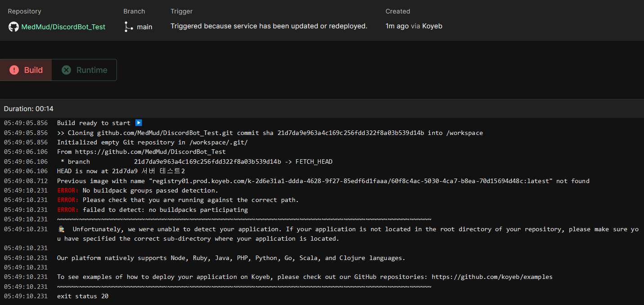Viewport: 644px width, 305px height.
Task: Click the git branch icon next to main
Action: [x=129, y=27]
